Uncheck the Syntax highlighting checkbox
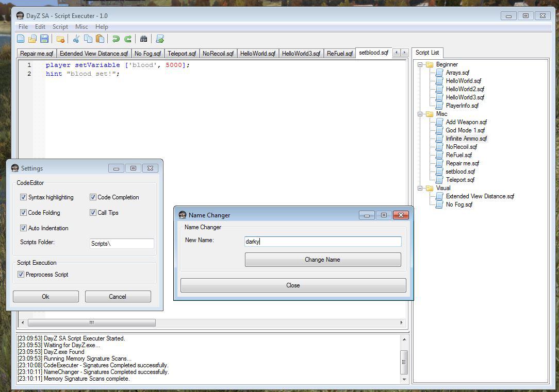The width and height of the screenshot is (559, 392). tap(23, 197)
